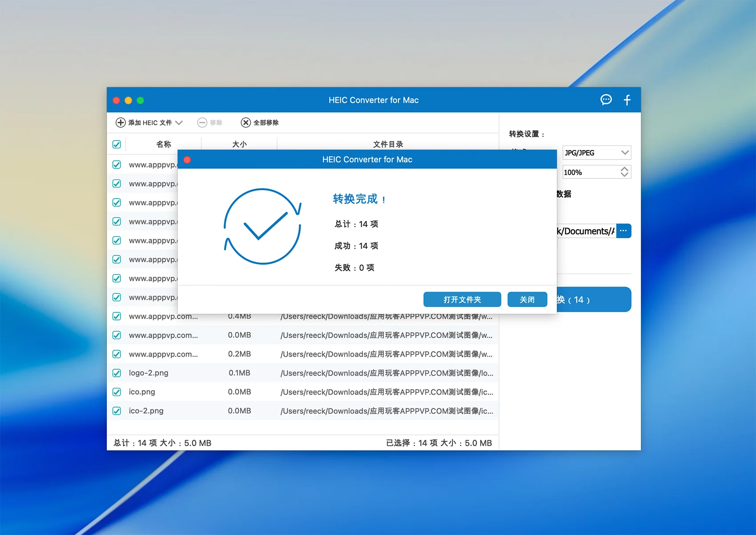Uncheck the logo-2.png checkbox
This screenshot has width=756, height=535.
(x=117, y=373)
